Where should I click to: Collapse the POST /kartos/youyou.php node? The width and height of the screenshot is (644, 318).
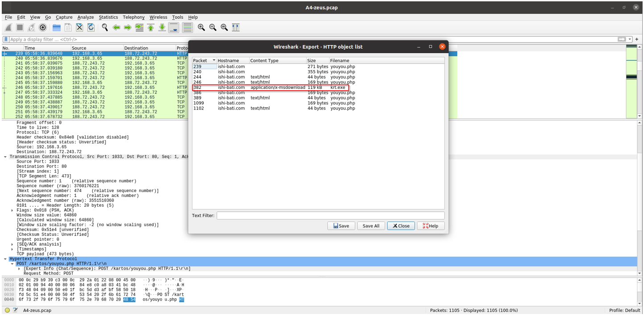point(12,264)
